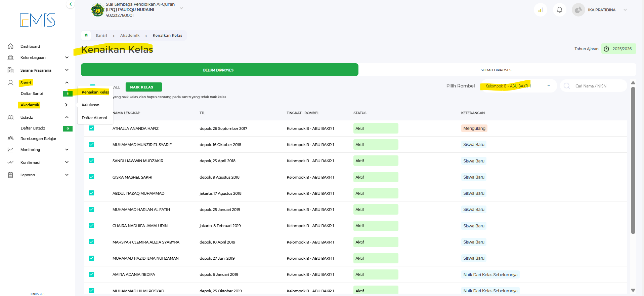644x296 pixels.
Task: Open Daftar Ustadz menu item
Action: pos(33,128)
